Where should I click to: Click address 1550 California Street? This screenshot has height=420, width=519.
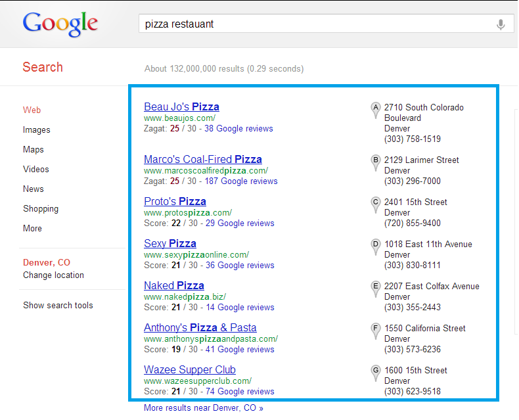point(424,328)
